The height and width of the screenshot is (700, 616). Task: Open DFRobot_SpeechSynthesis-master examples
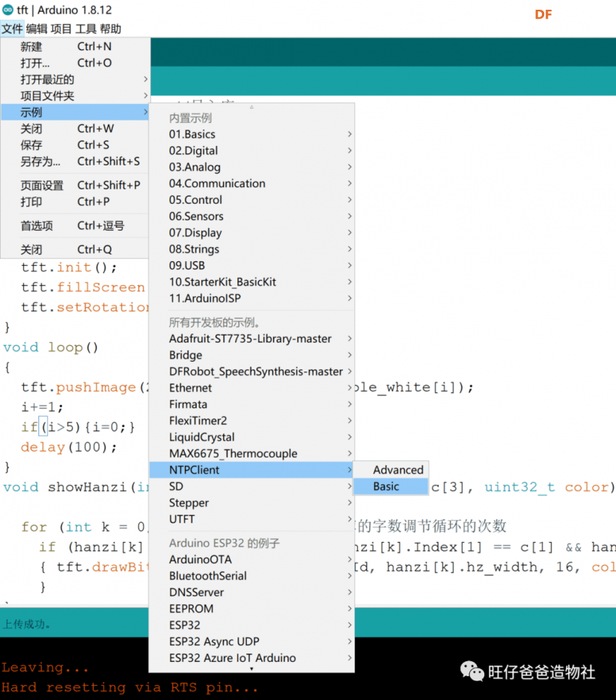251,371
